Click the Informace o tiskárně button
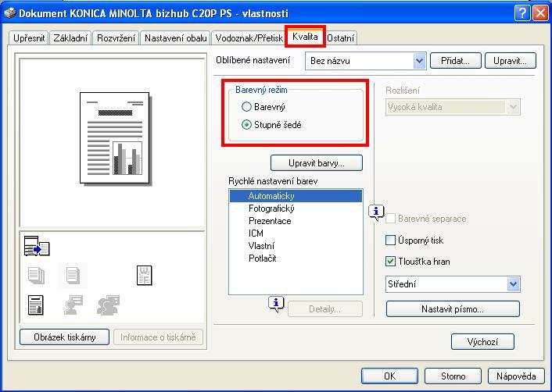Image resolution: width=552 pixels, height=392 pixels. click(158, 337)
